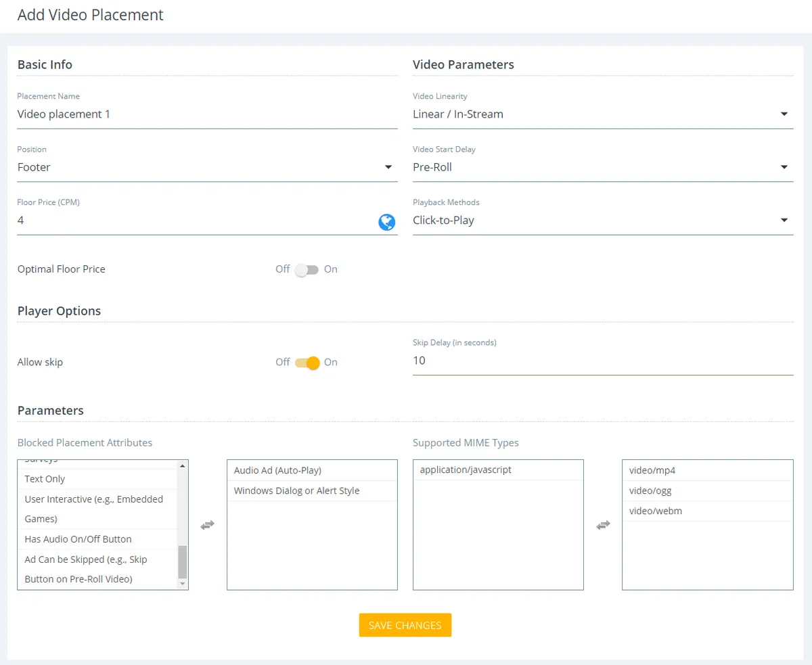Toggle the Optimal Floor Price switch

307,269
